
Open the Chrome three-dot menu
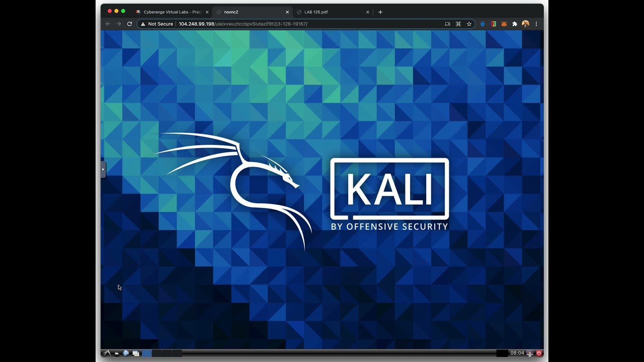(x=536, y=24)
